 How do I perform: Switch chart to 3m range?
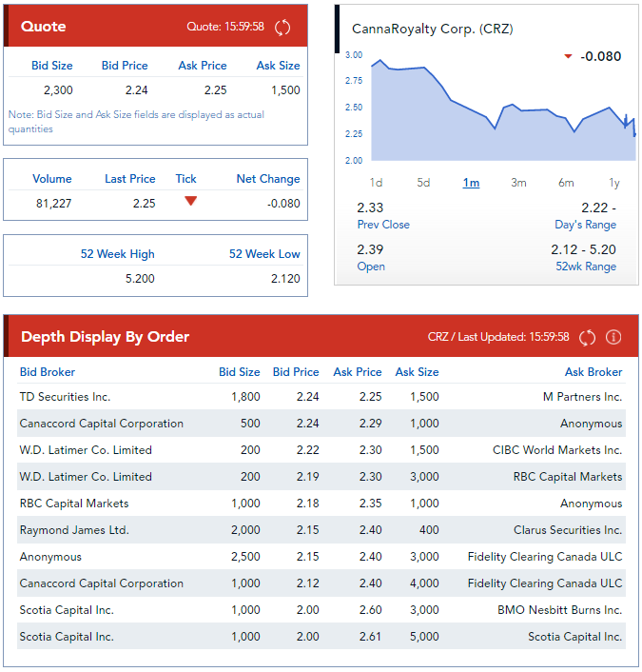coord(518,183)
